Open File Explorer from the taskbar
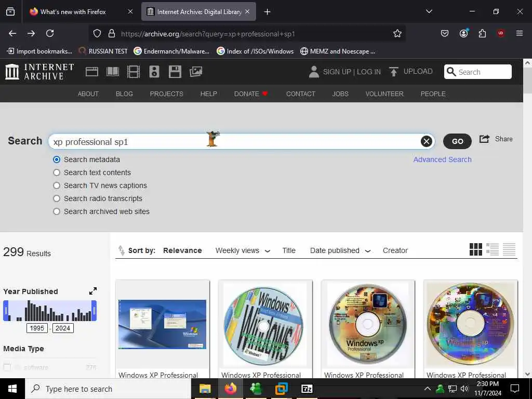Viewport: 532px width, 399px height. (205, 389)
